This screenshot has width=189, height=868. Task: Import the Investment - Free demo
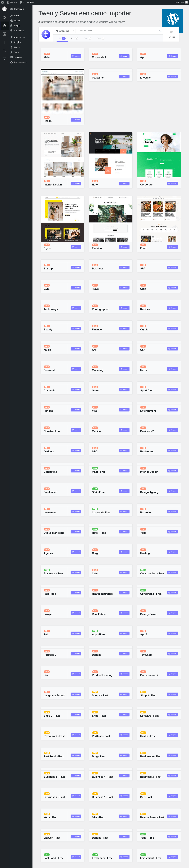[x=172, y=857]
